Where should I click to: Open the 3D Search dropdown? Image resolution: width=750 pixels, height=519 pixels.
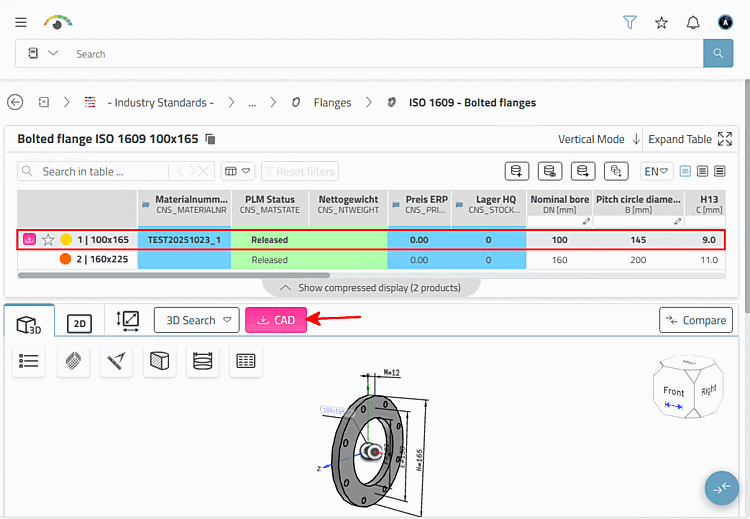tap(197, 320)
